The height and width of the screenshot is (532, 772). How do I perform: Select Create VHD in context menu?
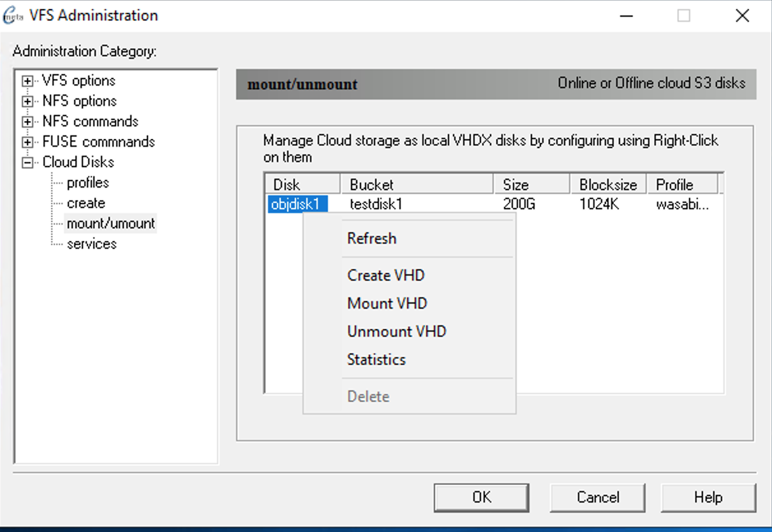point(385,276)
